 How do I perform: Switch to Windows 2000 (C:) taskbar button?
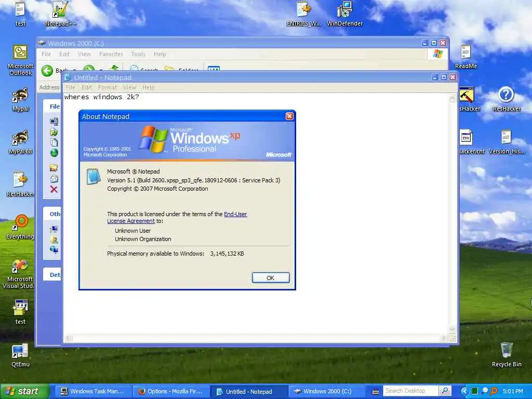[x=327, y=391]
